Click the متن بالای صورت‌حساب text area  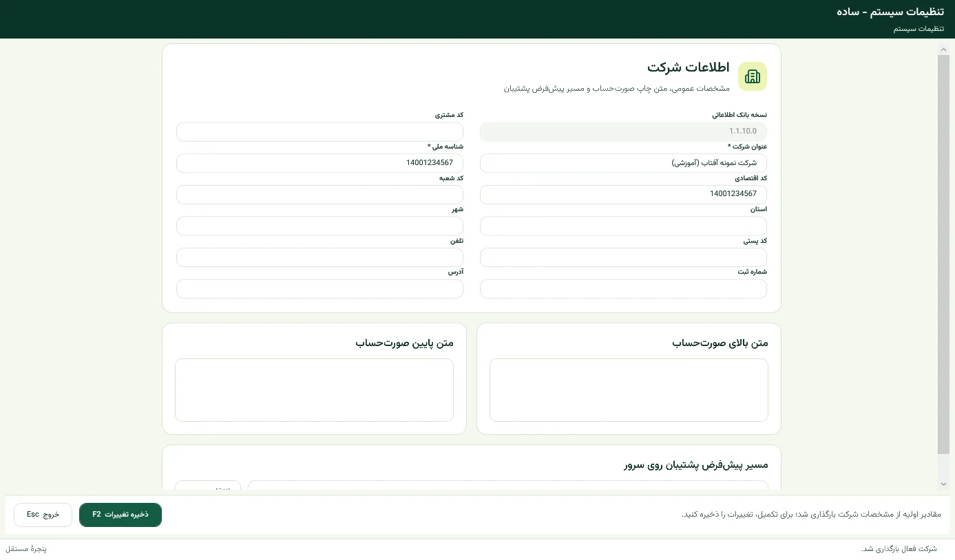pos(629,390)
